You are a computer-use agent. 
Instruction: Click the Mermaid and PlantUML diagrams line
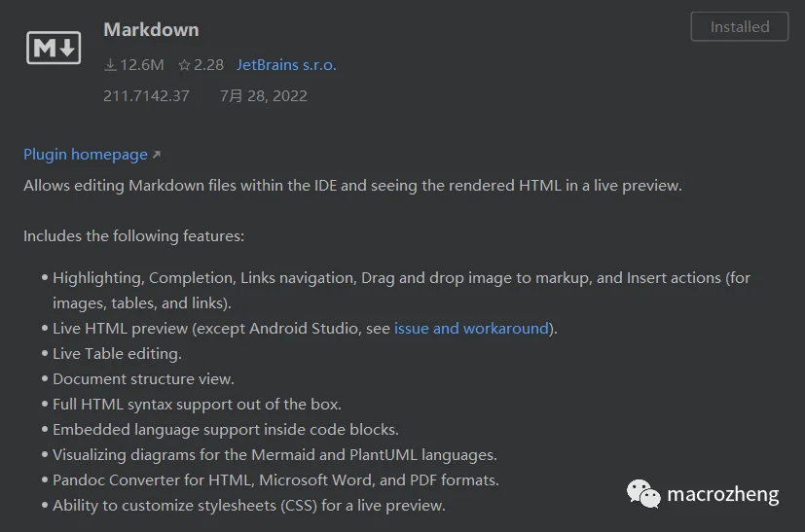(274, 455)
